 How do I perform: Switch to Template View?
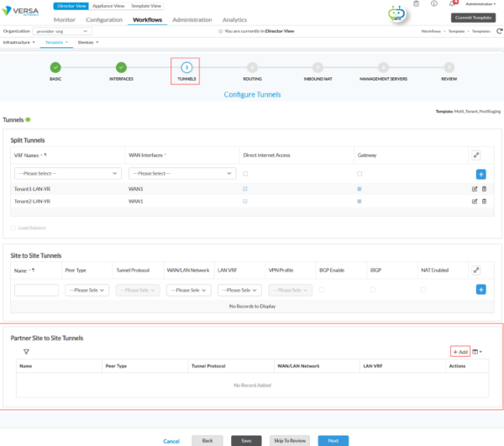[146, 6]
